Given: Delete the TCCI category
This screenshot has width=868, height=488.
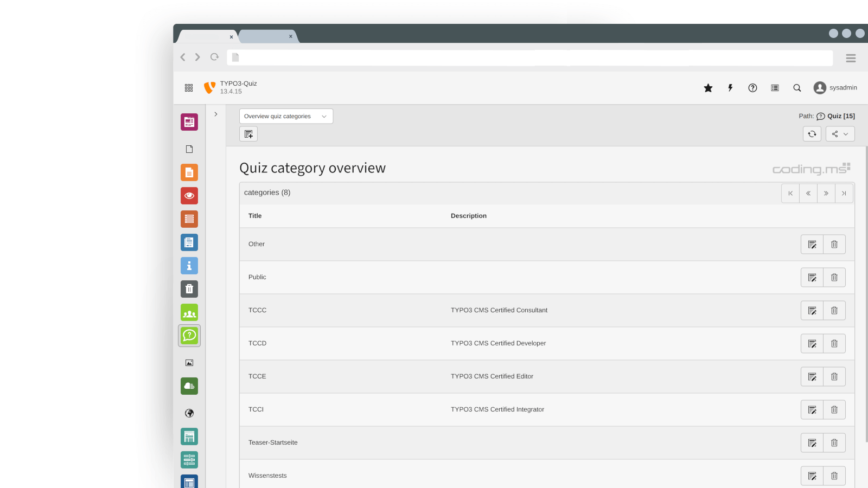Looking at the screenshot, I should pos(834,410).
